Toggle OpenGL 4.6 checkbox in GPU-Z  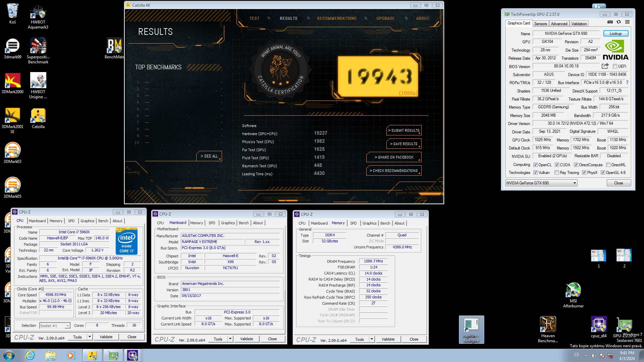tap(603, 173)
